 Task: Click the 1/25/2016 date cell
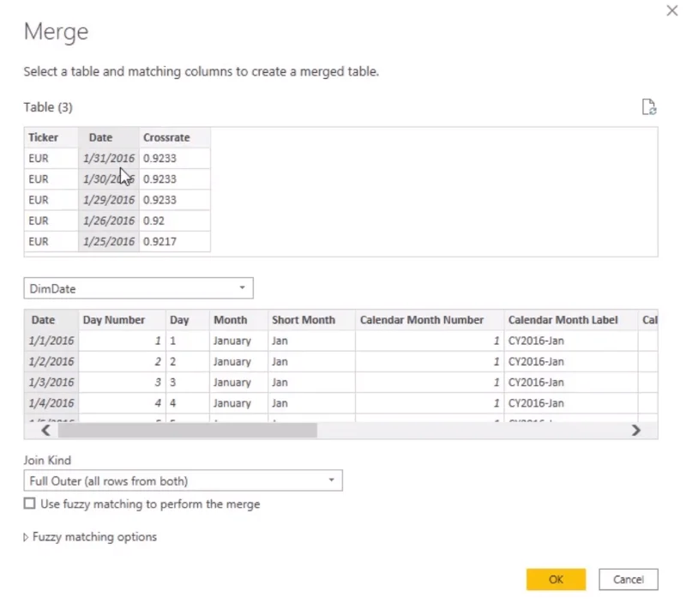coord(109,241)
